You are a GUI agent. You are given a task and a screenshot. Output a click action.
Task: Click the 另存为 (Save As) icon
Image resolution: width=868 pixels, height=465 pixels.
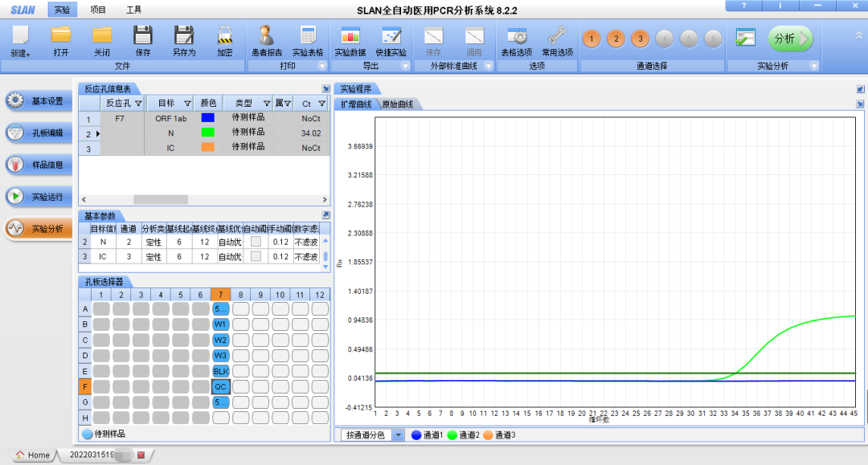(184, 35)
